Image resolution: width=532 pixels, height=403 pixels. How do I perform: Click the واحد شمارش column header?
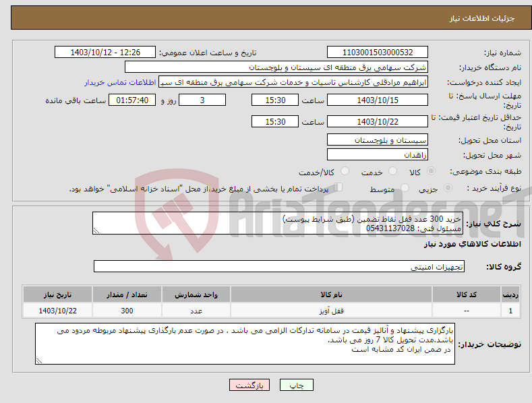196,294
